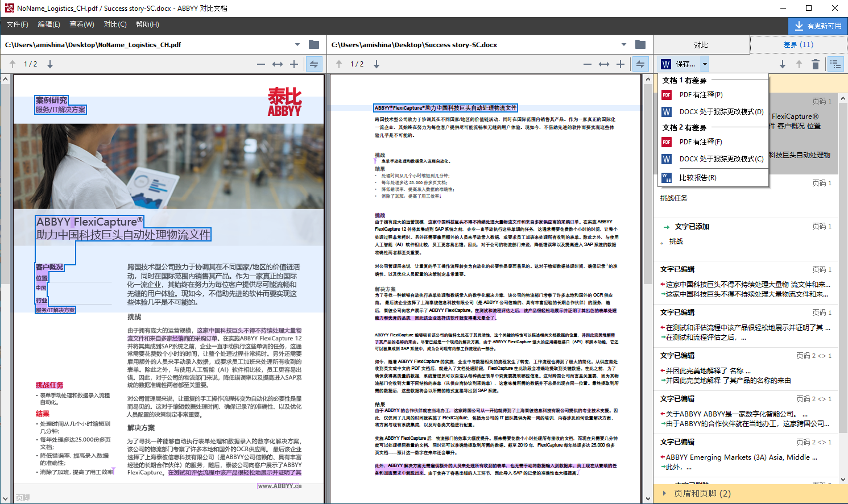Click the 保存... Word save button
848x504 pixels.
pyautogui.click(x=679, y=64)
